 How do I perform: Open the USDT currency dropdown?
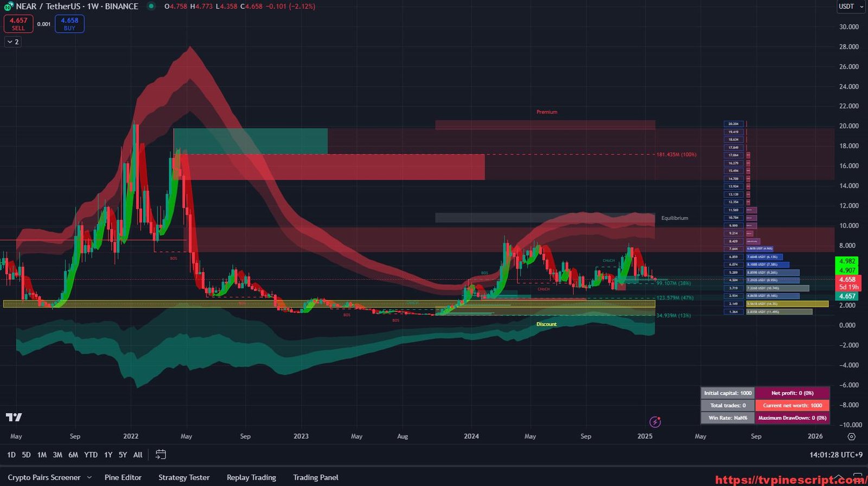click(x=850, y=7)
